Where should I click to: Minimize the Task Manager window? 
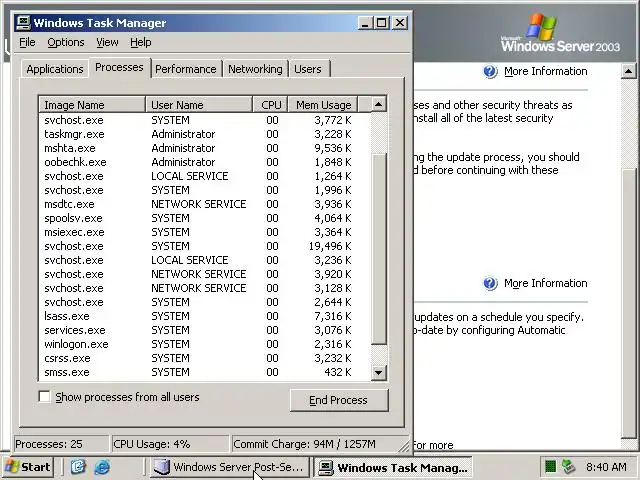365,23
